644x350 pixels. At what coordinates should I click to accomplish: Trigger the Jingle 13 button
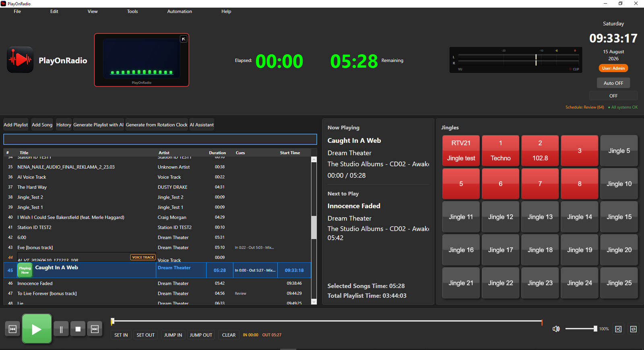click(x=540, y=217)
